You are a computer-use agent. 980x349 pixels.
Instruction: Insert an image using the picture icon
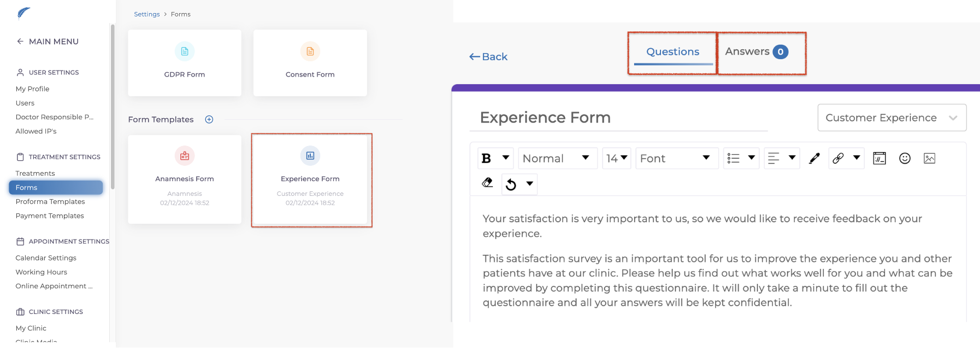tap(929, 159)
